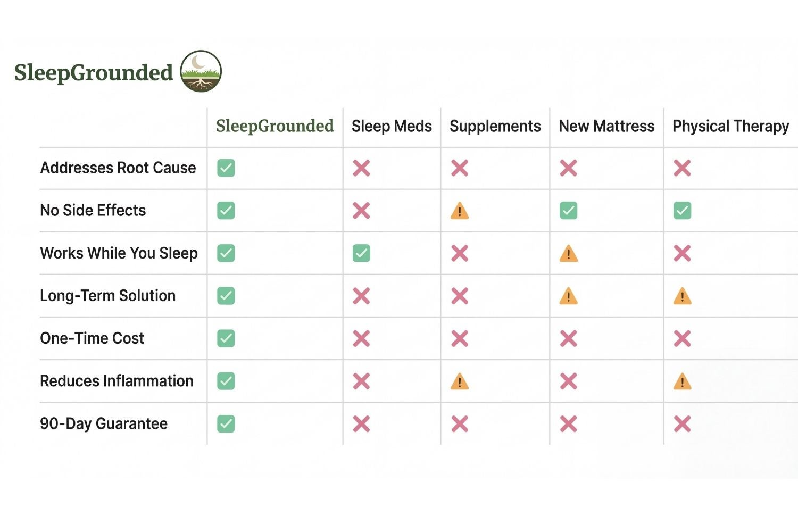Click the Reduces Inflammation row label
798x532 pixels.
tap(117, 381)
